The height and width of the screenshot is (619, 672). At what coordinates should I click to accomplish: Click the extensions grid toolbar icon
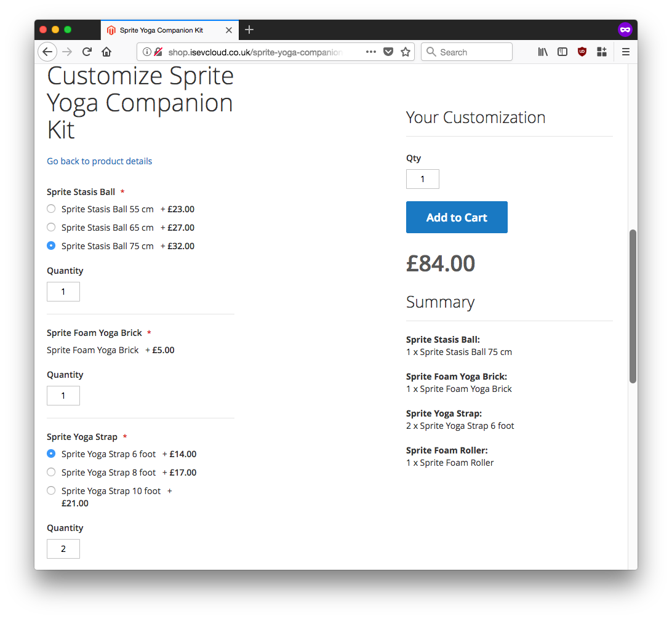coord(602,52)
